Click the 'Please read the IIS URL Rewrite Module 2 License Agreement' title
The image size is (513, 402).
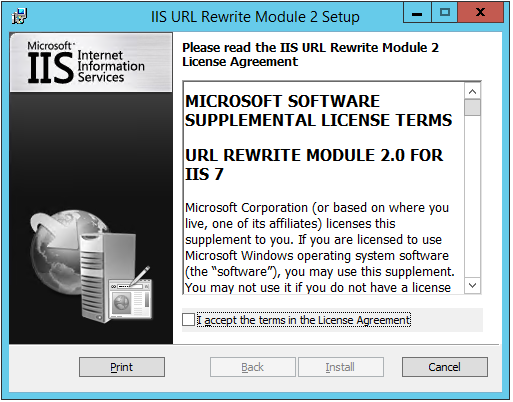coord(310,55)
